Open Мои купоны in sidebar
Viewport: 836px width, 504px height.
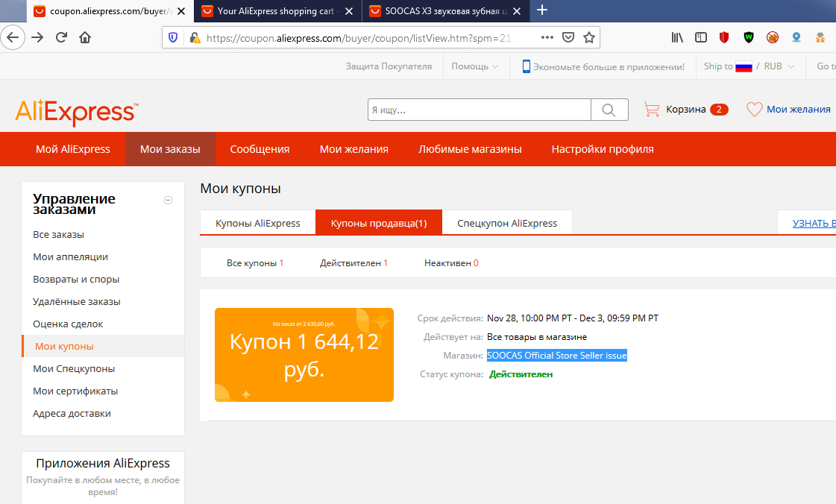click(x=64, y=346)
